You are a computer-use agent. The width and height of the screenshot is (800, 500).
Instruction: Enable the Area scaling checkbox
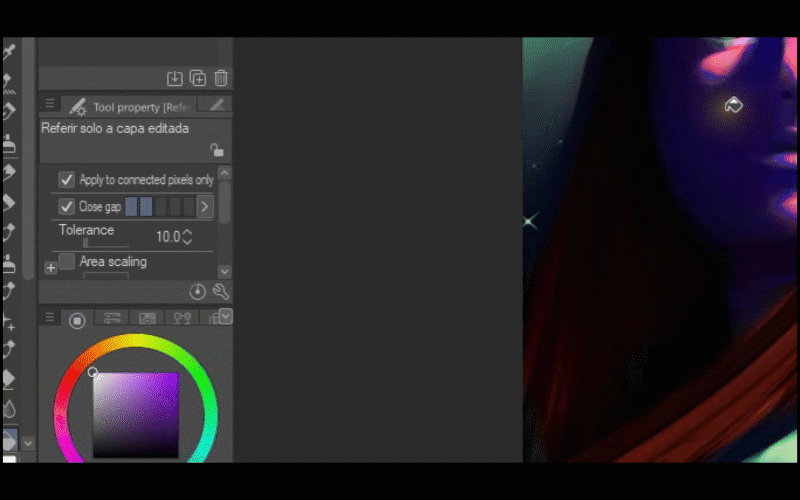66,261
